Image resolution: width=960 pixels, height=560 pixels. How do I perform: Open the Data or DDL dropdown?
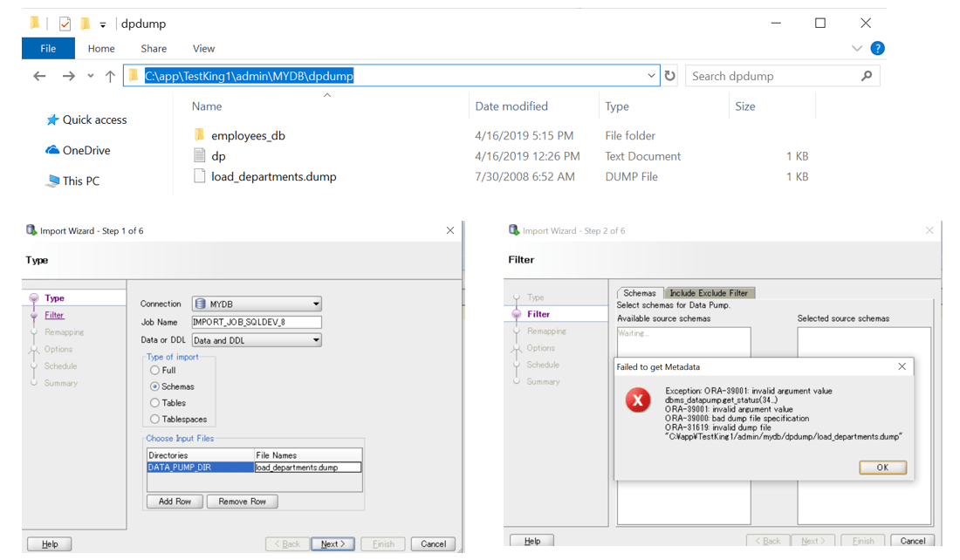click(x=257, y=340)
